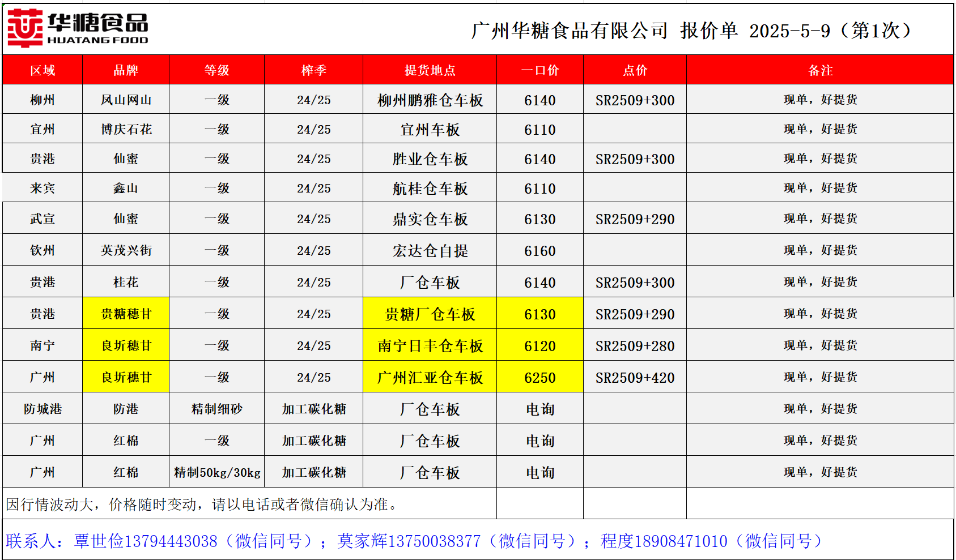Select the SR2509+420 point price cell
Screen dimensions: 956x560
635,378
